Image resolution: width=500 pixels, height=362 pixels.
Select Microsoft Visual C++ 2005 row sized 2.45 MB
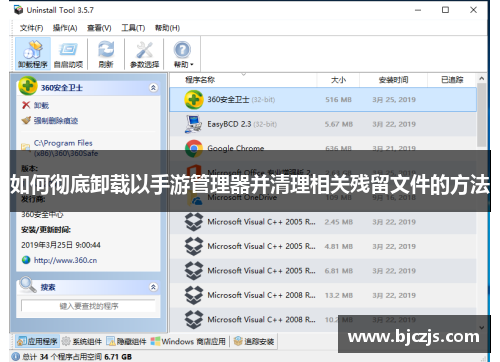coord(323,222)
